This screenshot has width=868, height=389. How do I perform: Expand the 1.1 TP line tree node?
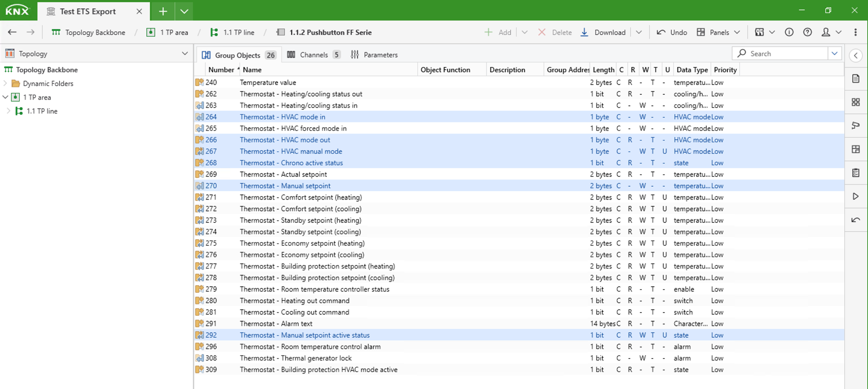(x=8, y=111)
